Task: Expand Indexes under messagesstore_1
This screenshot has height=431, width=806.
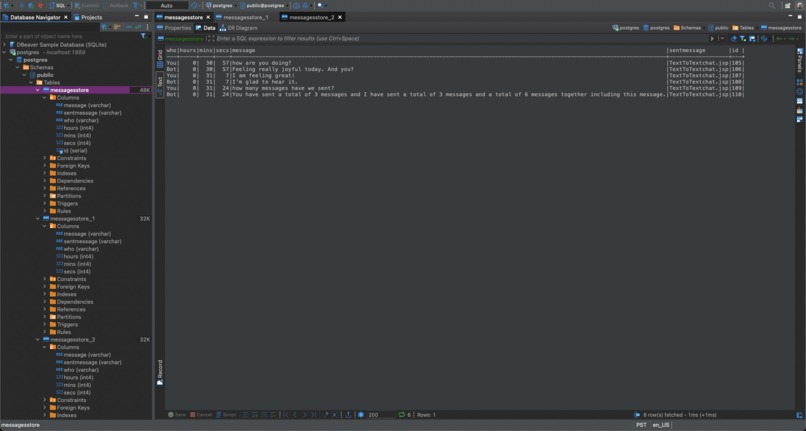Action: (45, 294)
